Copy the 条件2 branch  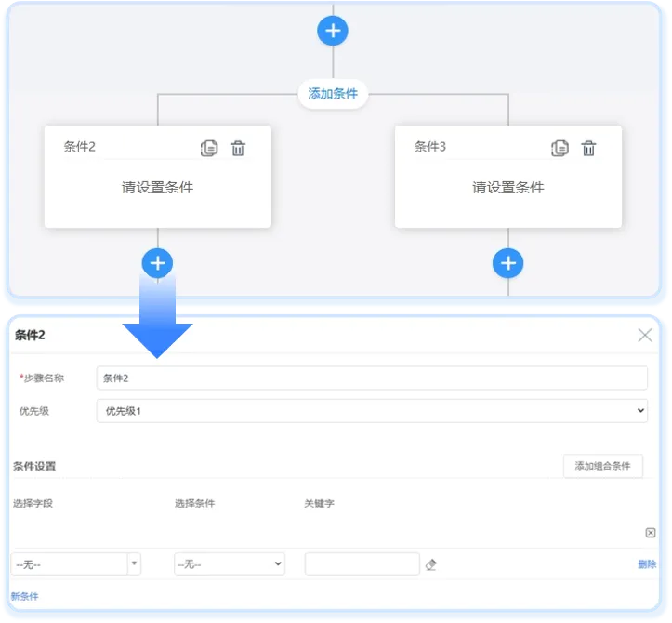[209, 148]
